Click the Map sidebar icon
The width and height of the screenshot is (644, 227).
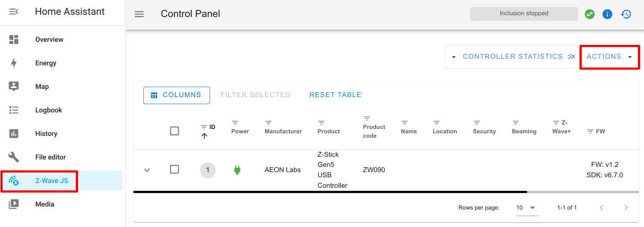[x=14, y=86]
